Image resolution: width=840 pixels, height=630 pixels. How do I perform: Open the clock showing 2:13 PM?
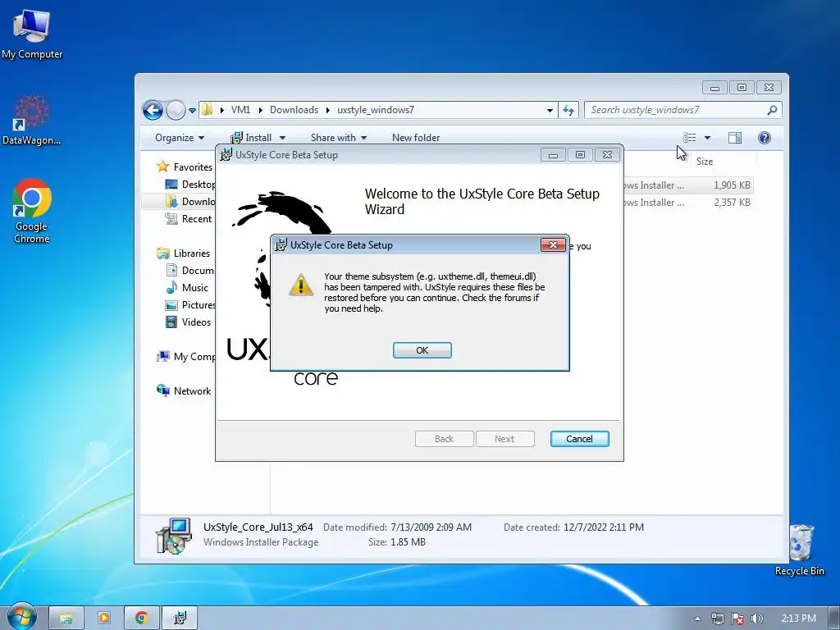pyautogui.click(x=798, y=619)
